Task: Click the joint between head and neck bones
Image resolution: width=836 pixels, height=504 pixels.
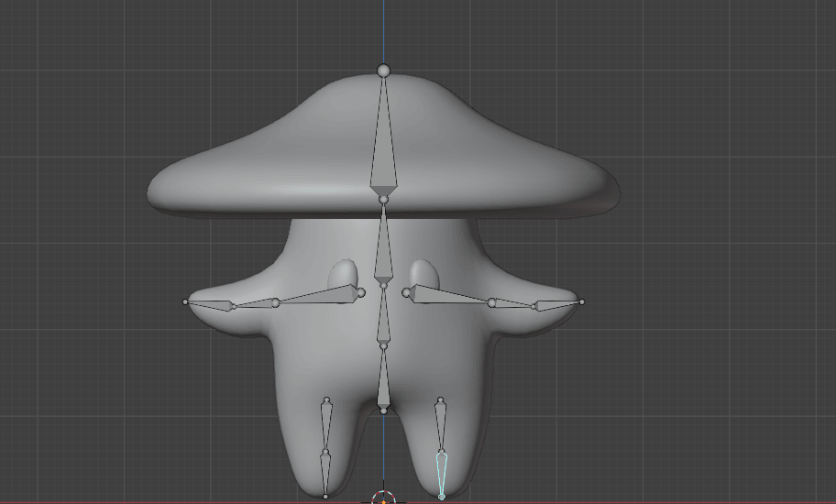Action: coord(383,199)
